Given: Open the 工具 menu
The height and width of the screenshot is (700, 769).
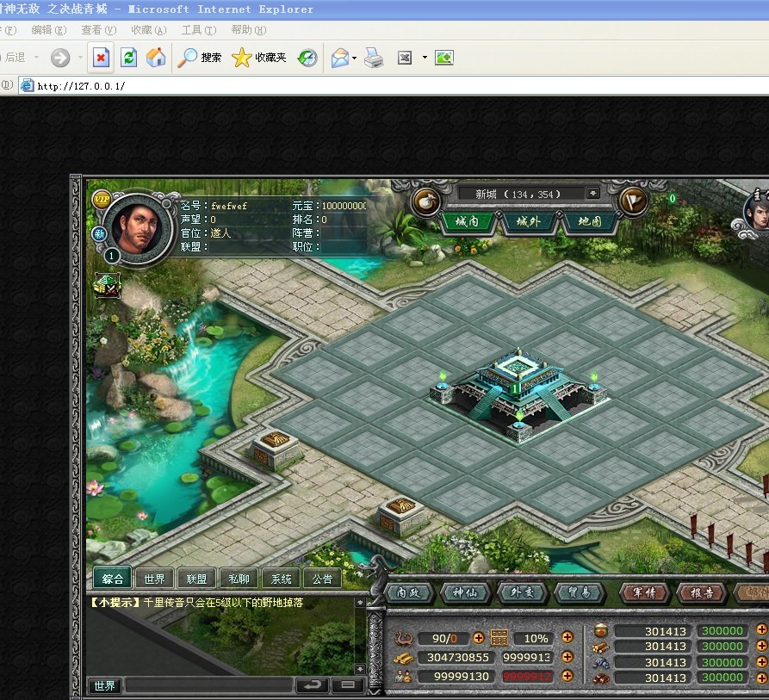Looking at the screenshot, I should click(197, 30).
